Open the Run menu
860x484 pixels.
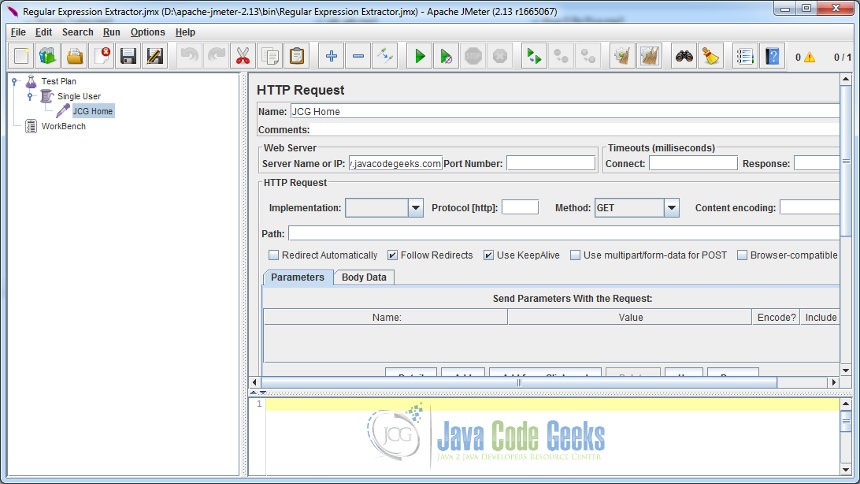tap(111, 32)
